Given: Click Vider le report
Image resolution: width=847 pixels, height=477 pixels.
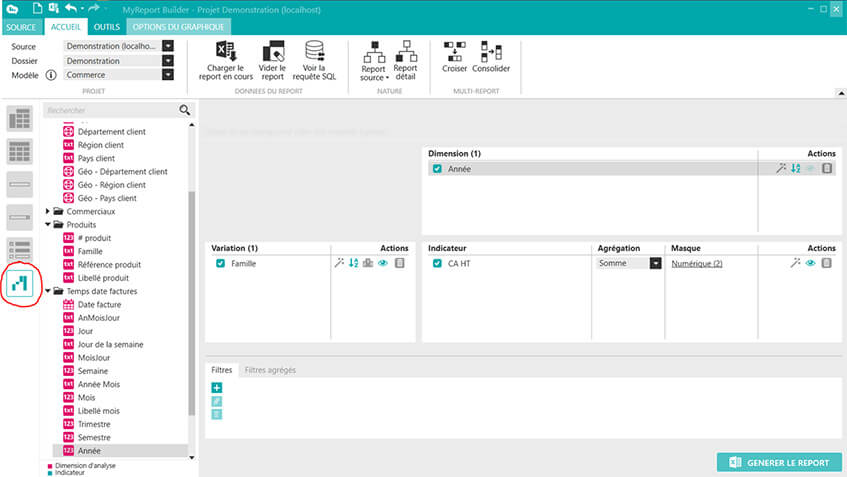Looking at the screenshot, I should pyautogui.click(x=272, y=61).
